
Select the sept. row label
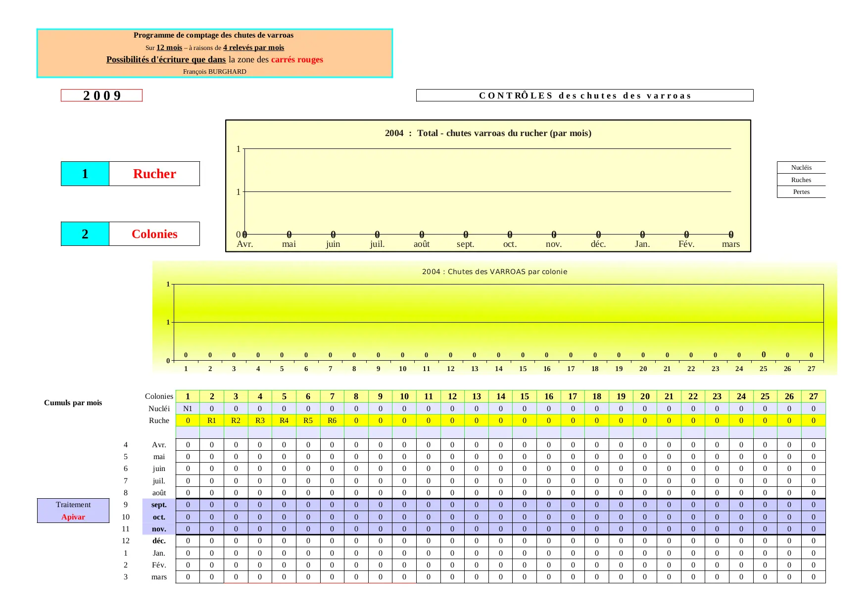click(159, 505)
